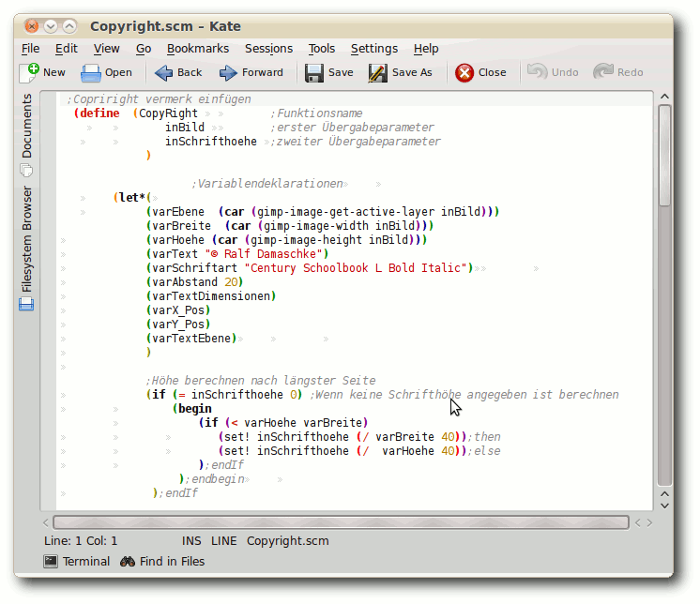Toggle LINE selection mode in status bar
This screenshot has height=604, width=700.
(x=223, y=540)
